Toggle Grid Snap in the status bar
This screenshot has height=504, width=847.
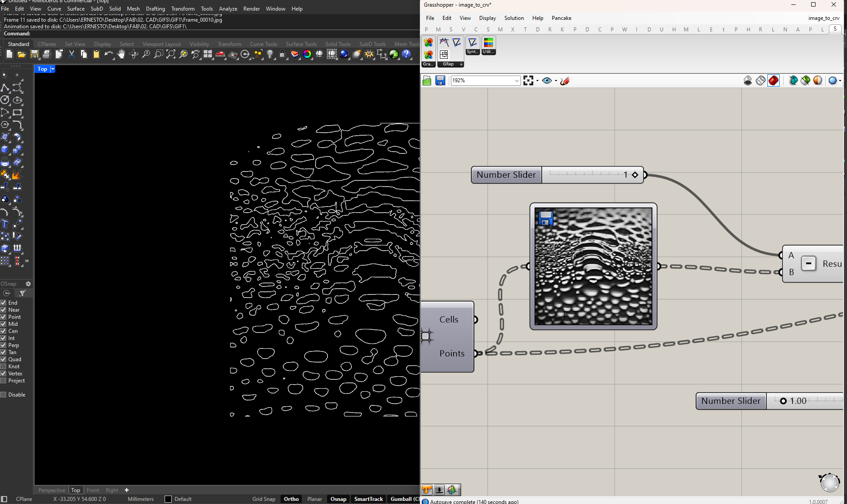click(x=264, y=499)
